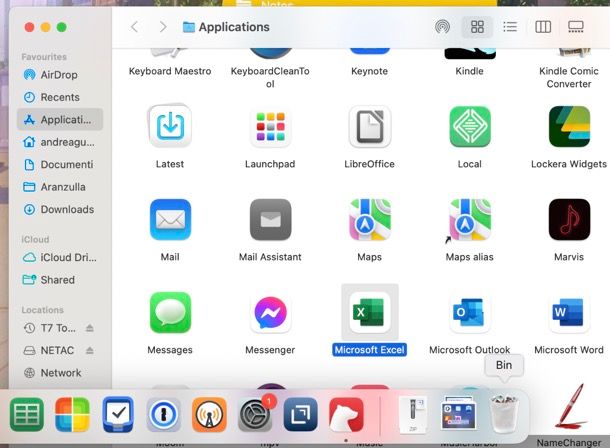The width and height of the screenshot is (610, 448).
Task: Switch to column view
Action: click(x=543, y=27)
